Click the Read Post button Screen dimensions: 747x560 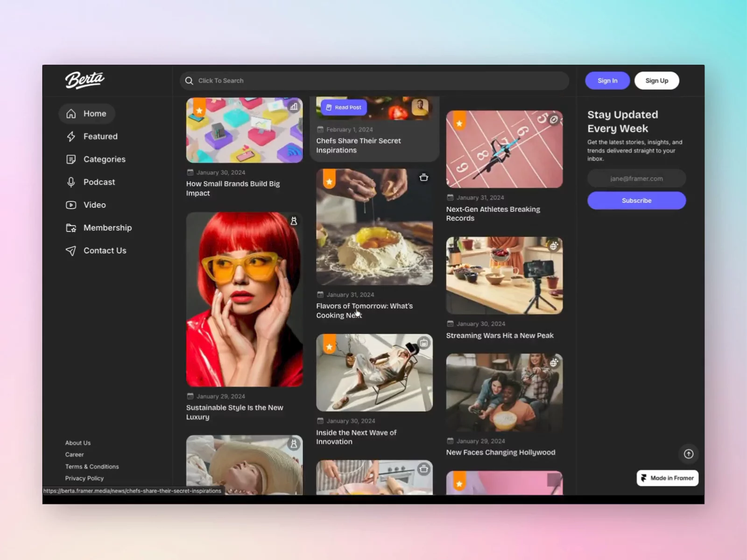344,107
